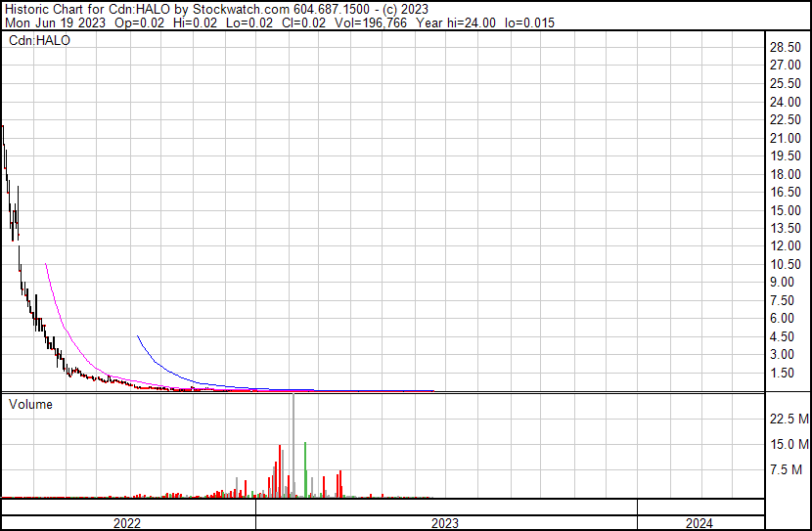The width and height of the screenshot is (812, 531).
Task: Click the Hi=0.02 header value
Action: 196,22
